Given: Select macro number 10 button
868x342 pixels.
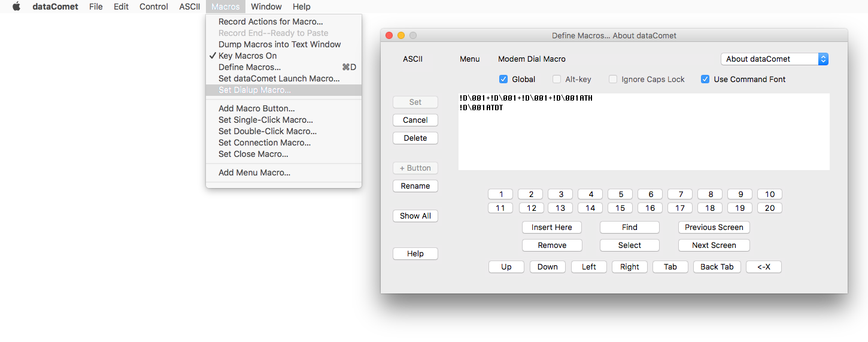Looking at the screenshot, I should (x=770, y=194).
